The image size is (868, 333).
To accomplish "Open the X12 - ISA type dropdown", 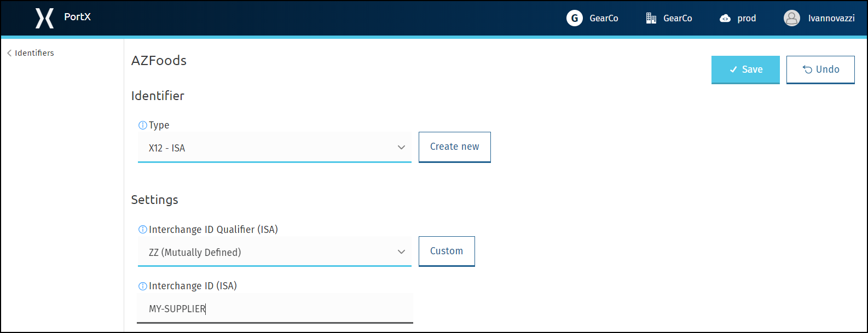I will point(274,148).
